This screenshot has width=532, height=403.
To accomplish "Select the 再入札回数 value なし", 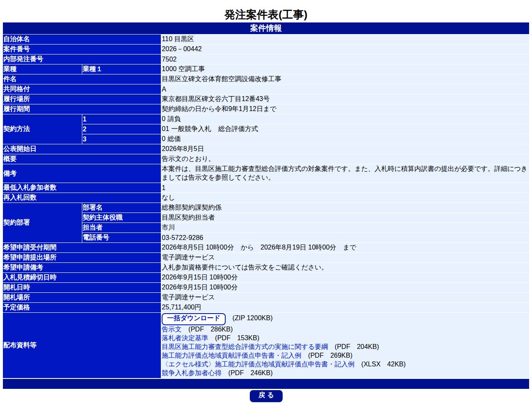I will click(x=168, y=198).
